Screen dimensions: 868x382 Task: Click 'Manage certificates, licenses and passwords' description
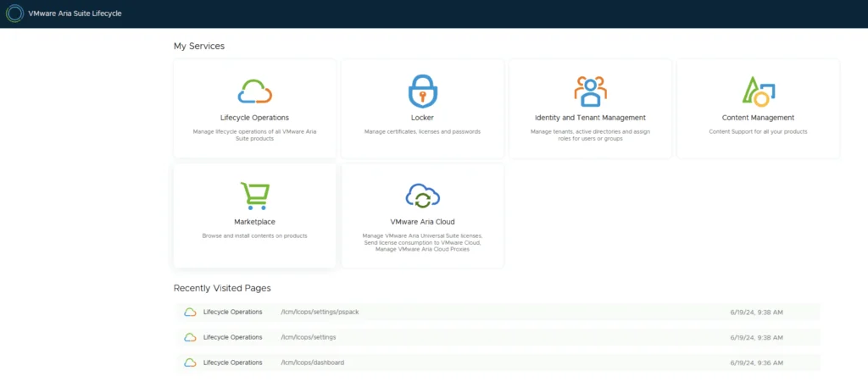422,131
